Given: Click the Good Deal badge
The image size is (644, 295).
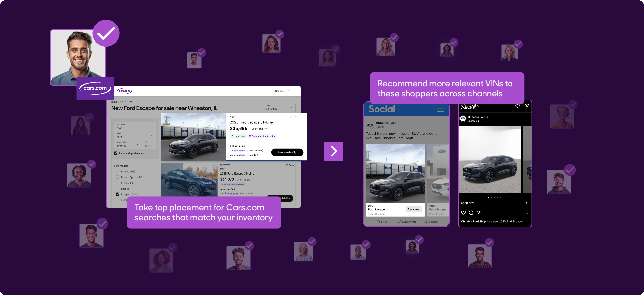Looking at the screenshot, I should [x=238, y=136].
